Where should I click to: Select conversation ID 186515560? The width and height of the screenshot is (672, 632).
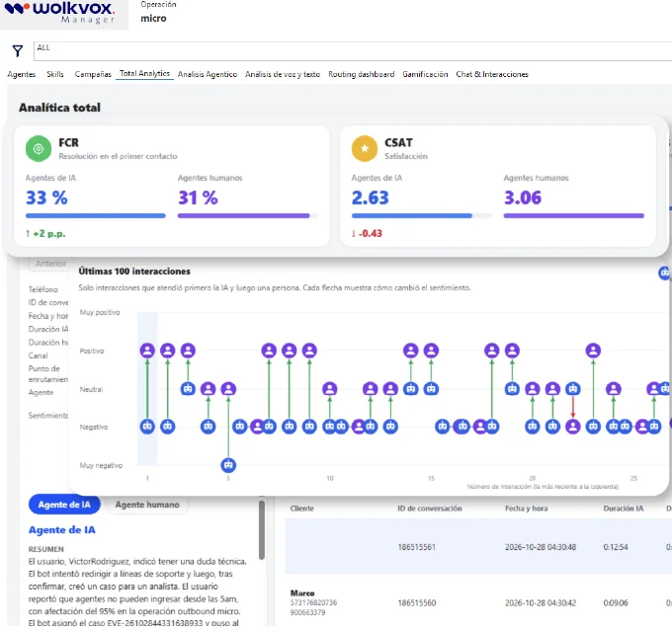pos(417,603)
